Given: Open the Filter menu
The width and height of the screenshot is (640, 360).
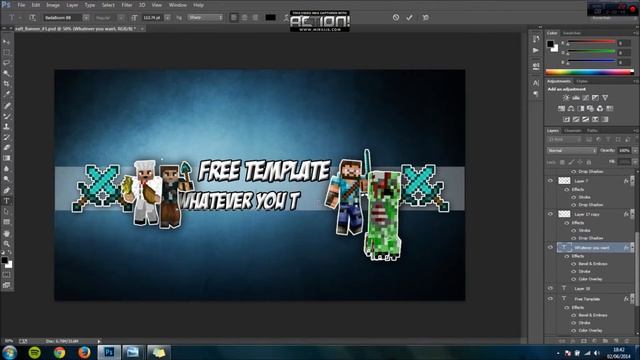Looking at the screenshot, I should pos(127,5).
